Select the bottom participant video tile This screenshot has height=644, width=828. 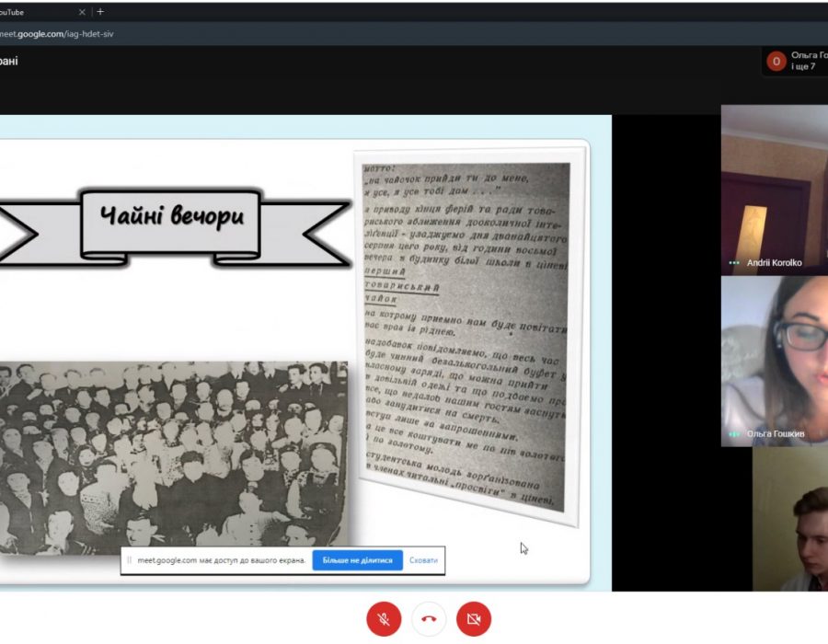pyautogui.click(x=789, y=520)
